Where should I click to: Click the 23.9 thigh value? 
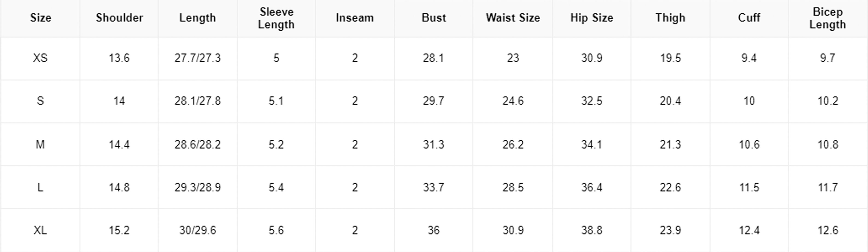670,230
